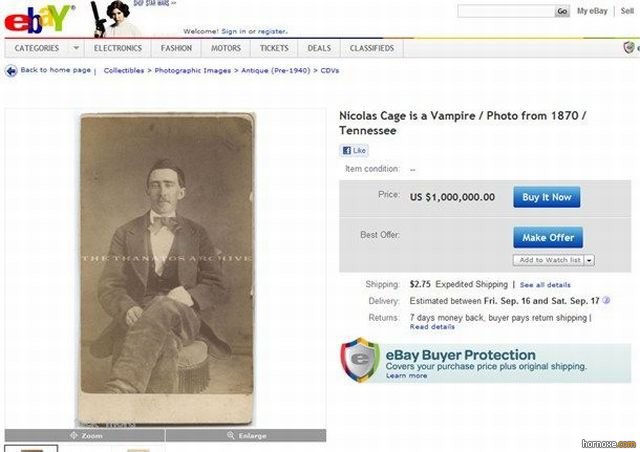The width and height of the screenshot is (640, 452).
Task: Expand the Categories dropdown arrow
Action: [76, 48]
